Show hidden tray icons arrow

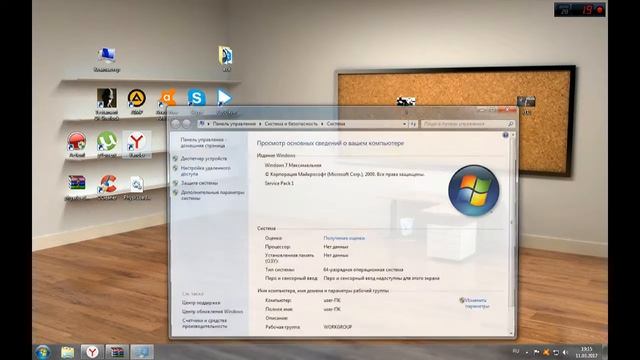click(x=527, y=352)
